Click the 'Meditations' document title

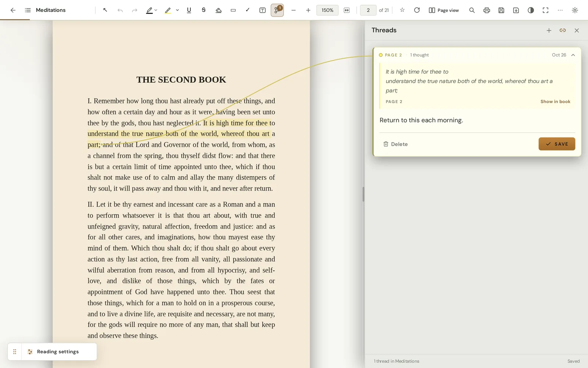(x=51, y=10)
